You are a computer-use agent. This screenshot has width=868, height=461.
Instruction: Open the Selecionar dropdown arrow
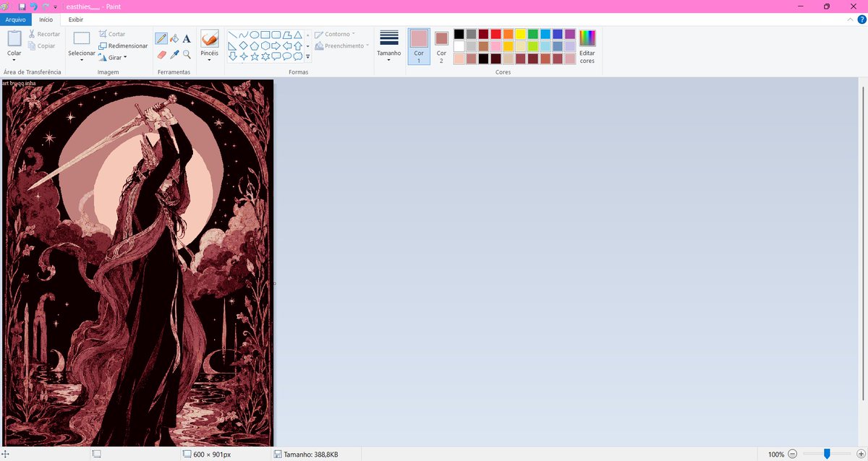(82, 60)
